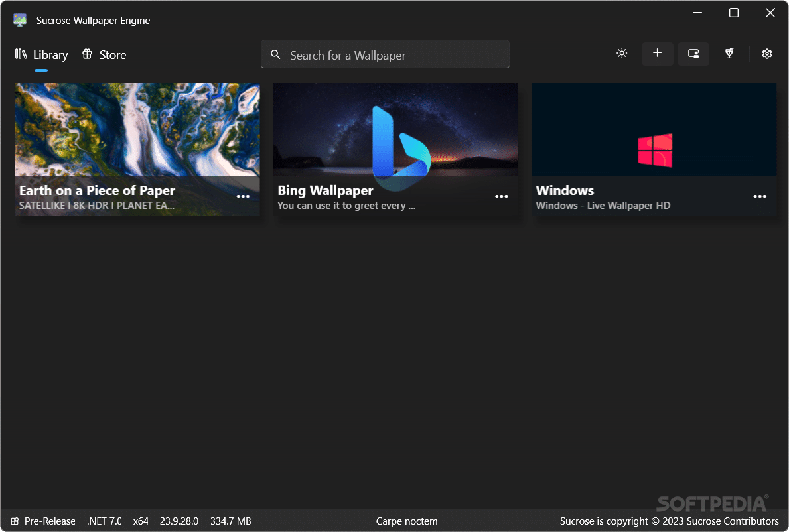Viewport: 789px width, 532px height.
Task: Maximize the Sucrose Wallpaper Engine window
Action: coord(734,13)
